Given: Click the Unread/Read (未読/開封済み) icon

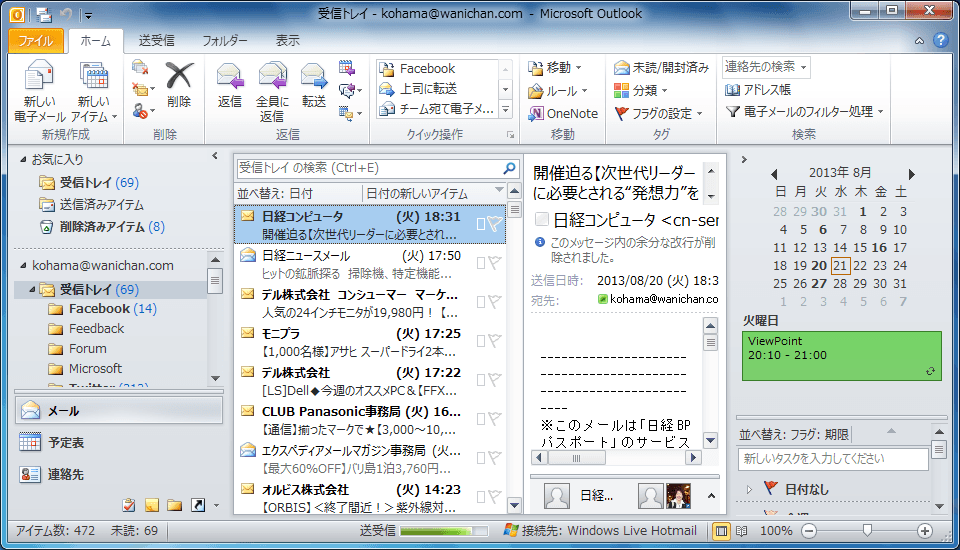Looking at the screenshot, I should (621, 67).
